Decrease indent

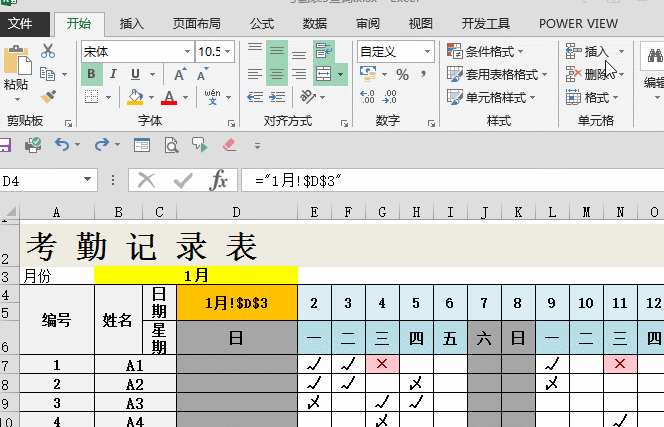pos(255,97)
